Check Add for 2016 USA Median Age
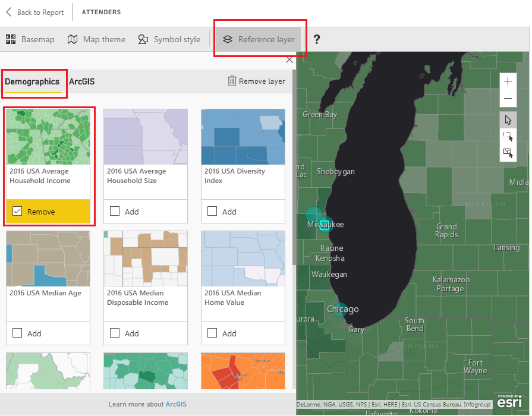This screenshot has height=416, width=532. click(x=17, y=333)
